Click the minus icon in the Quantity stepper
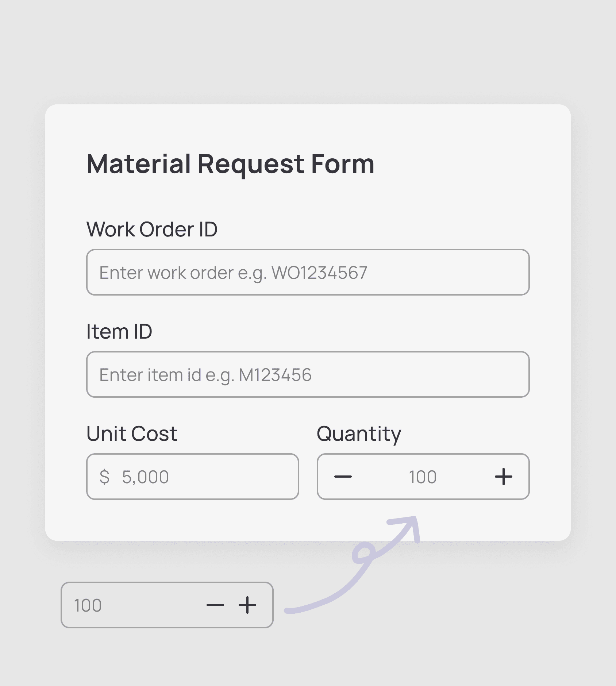Image resolution: width=616 pixels, height=686 pixels. pos(343,476)
